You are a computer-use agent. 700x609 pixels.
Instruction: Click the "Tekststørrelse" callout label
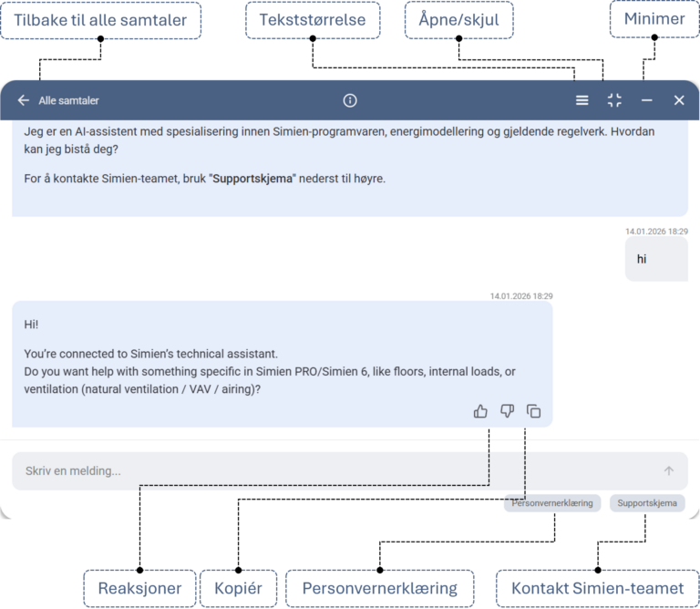click(313, 20)
